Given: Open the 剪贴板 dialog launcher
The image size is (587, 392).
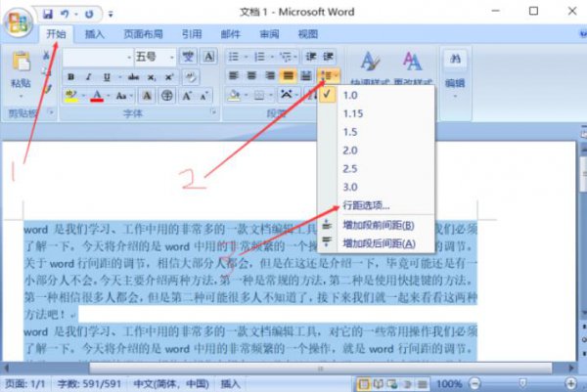Looking at the screenshot, I should coord(51,112).
